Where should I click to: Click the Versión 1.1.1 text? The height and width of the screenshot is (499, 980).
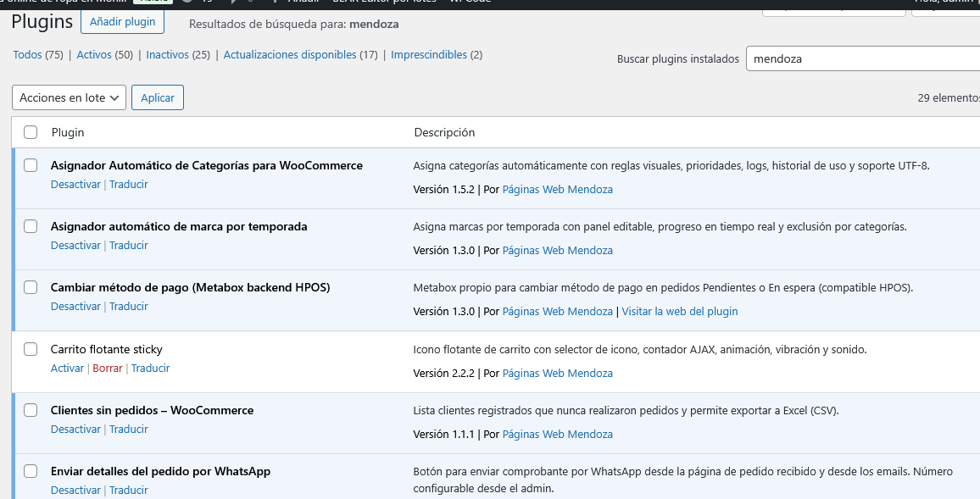[x=443, y=435]
